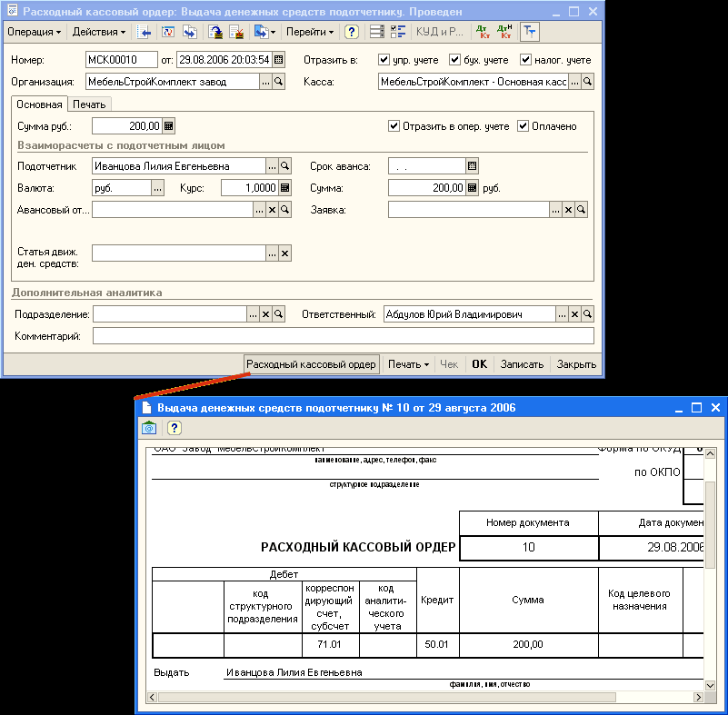Click the document structure list icon
This screenshot has width=728, height=715.
point(376,32)
